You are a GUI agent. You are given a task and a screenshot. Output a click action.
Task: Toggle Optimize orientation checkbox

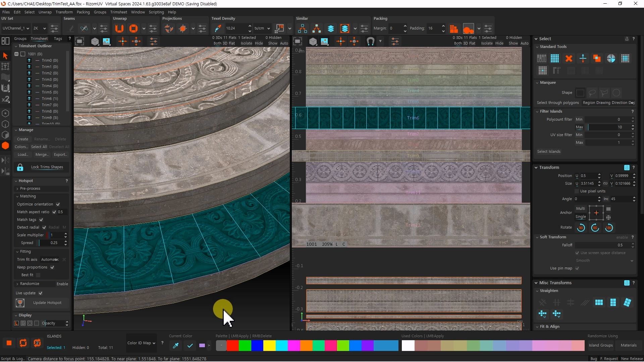coord(58,204)
